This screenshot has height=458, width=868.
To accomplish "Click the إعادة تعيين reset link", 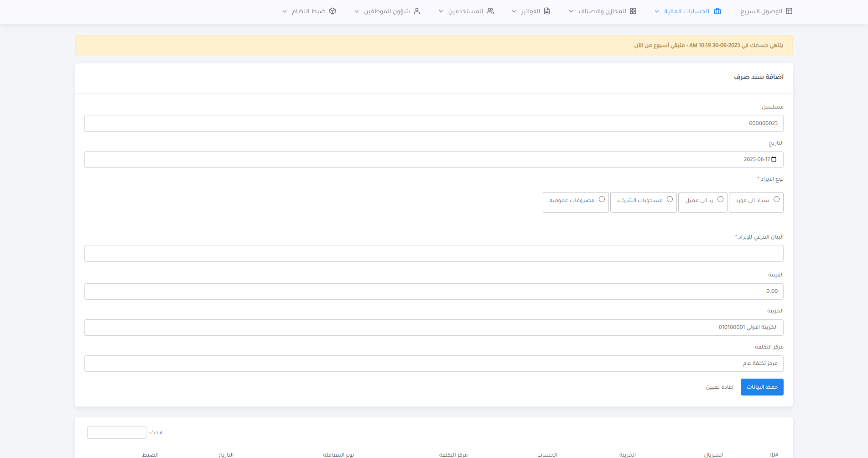I will (720, 387).
